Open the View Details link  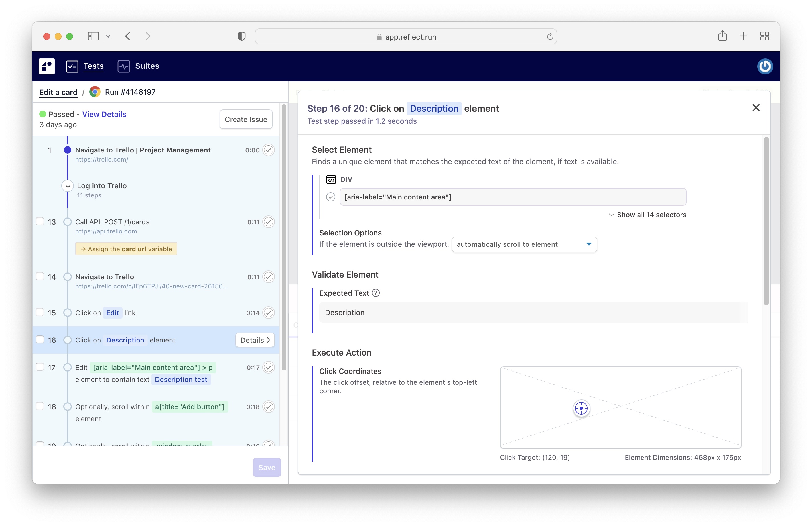[x=104, y=114]
